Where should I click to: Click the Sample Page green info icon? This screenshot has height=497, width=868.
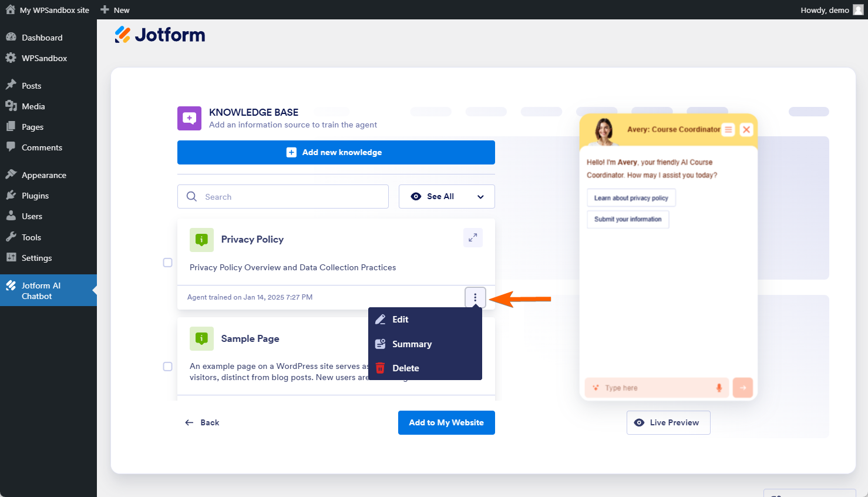pyautogui.click(x=201, y=338)
